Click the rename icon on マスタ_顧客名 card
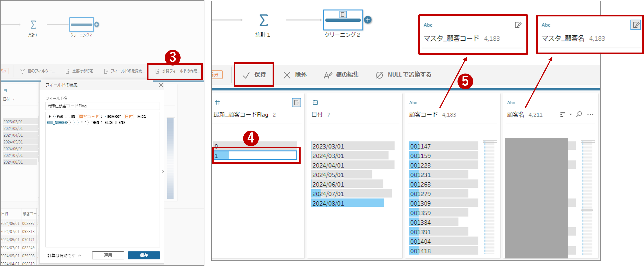The image size is (644, 266). coord(636,25)
